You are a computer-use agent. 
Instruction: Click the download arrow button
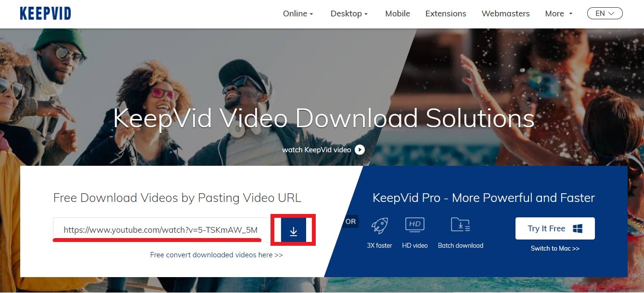[293, 231]
